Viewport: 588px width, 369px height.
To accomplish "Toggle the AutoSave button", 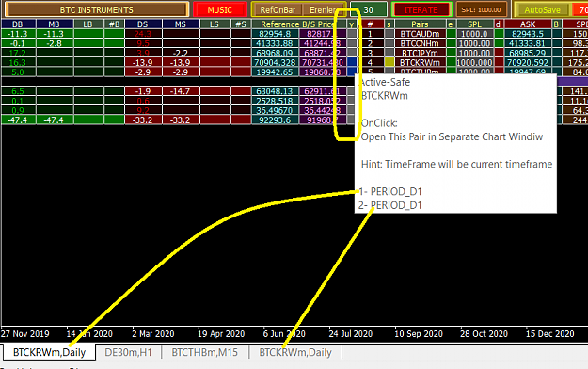I will pos(542,9).
